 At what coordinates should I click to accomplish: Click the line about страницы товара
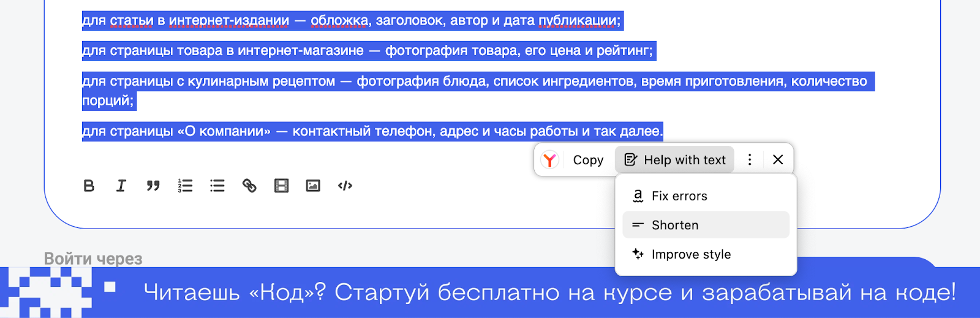coord(369,51)
